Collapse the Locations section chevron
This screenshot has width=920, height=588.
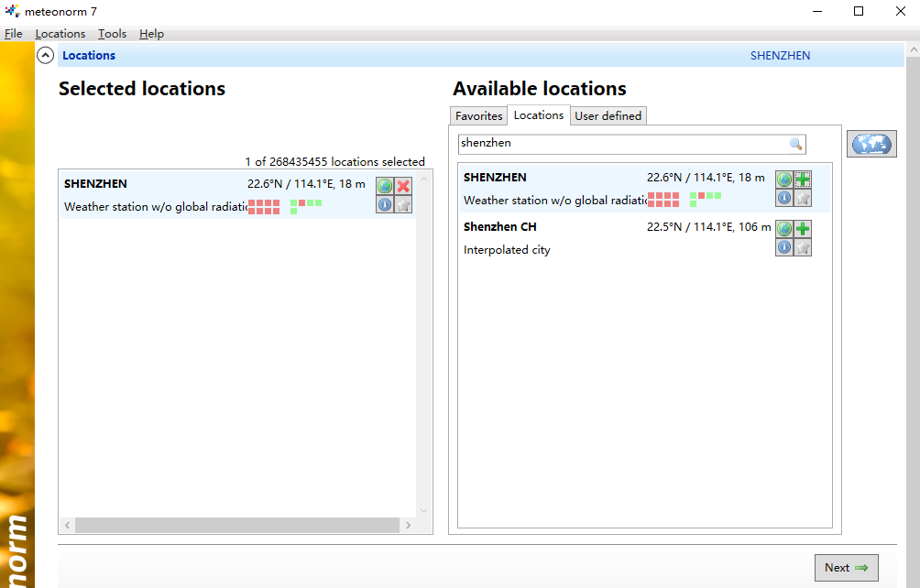(46, 56)
